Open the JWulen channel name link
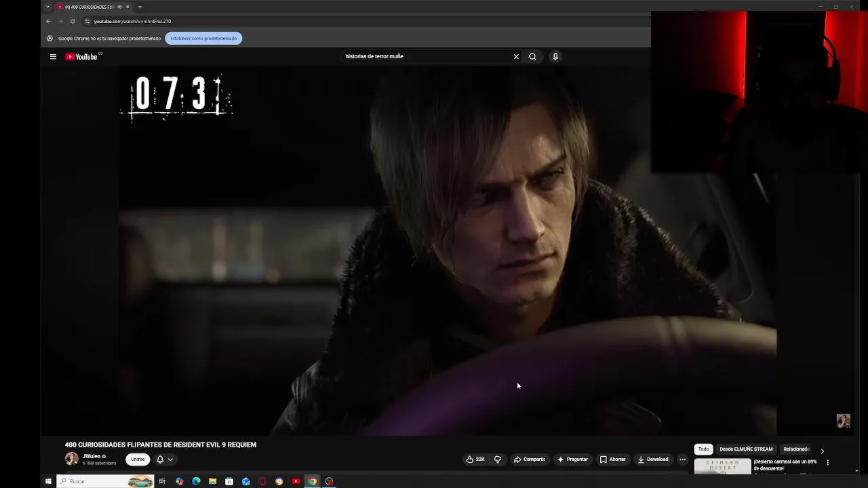The width and height of the screenshot is (868, 488). tap(92, 456)
